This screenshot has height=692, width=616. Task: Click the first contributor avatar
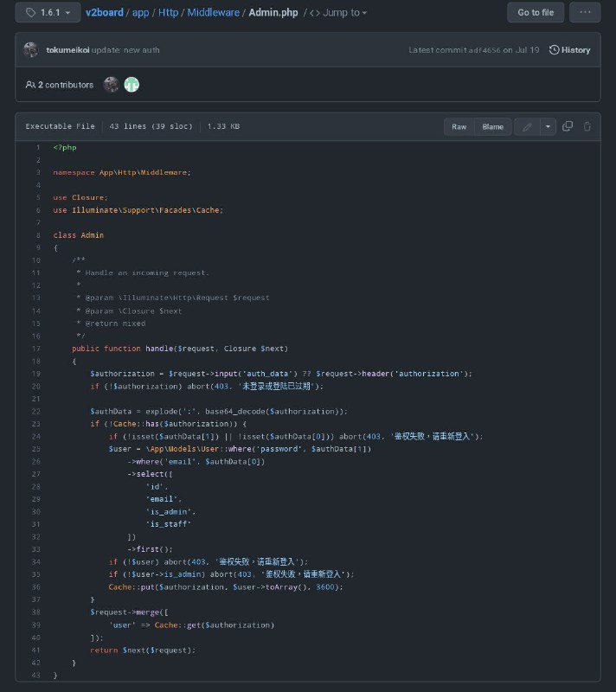(x=111, y=85)
